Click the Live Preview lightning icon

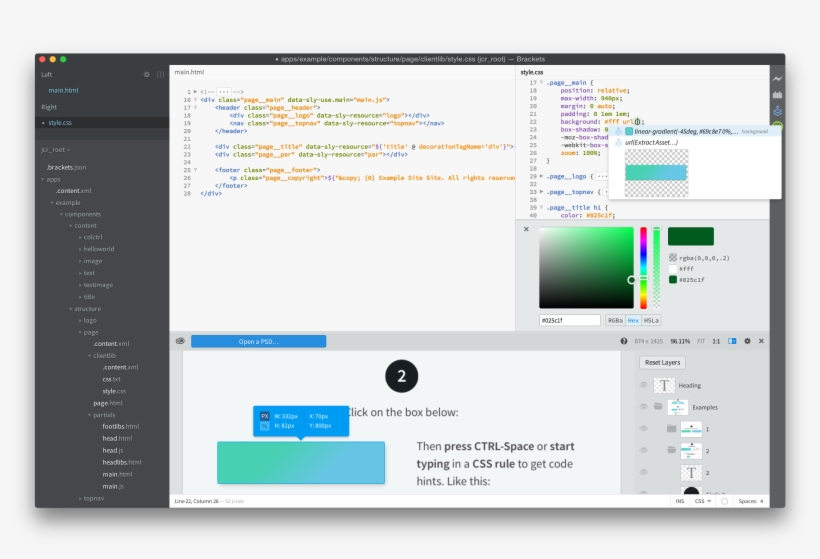pos(777,78)
